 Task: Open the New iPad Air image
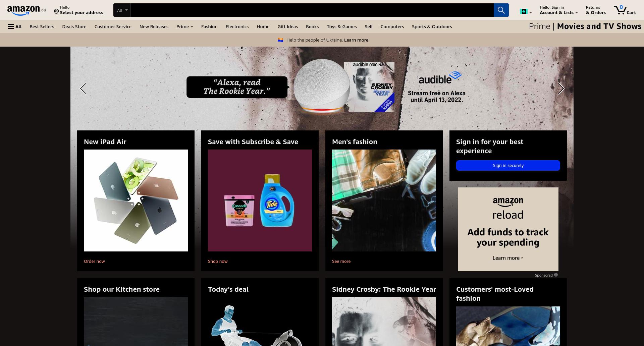tap(136, 200)
